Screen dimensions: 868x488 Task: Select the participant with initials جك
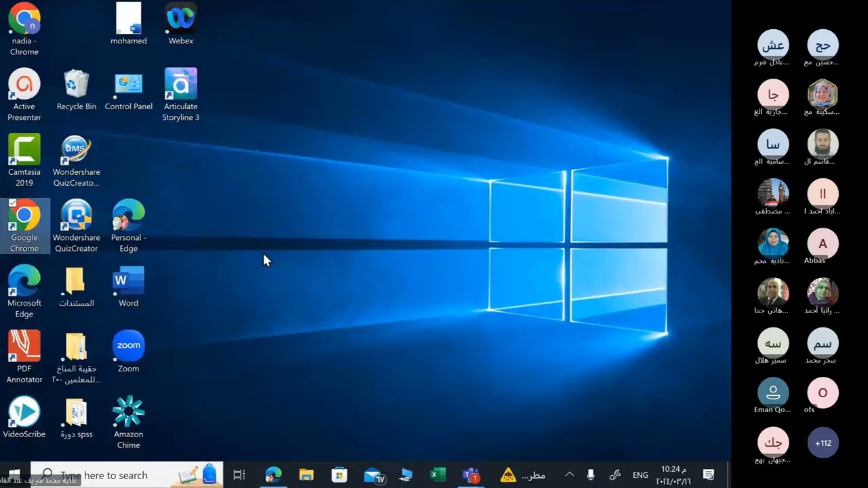tap(773, 443)
